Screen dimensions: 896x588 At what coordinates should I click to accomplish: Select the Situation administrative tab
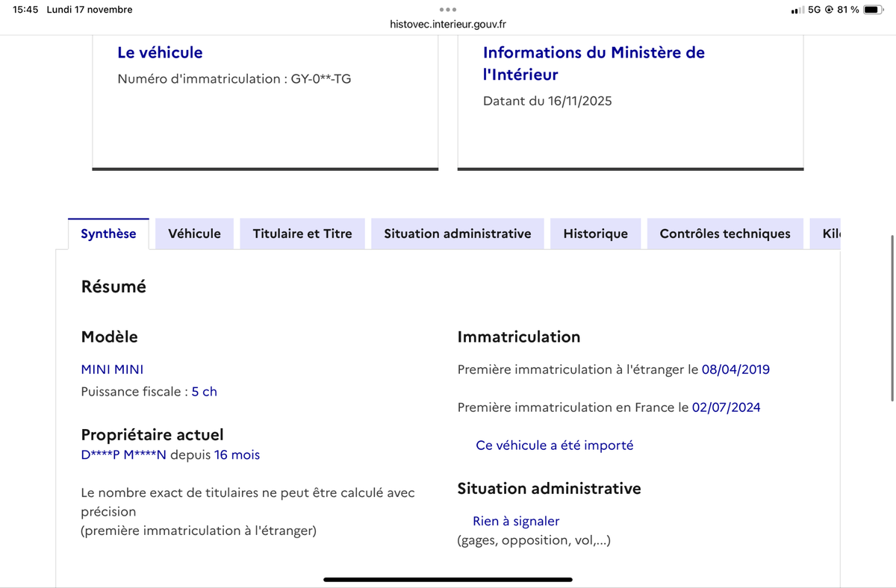pos(458,234)
